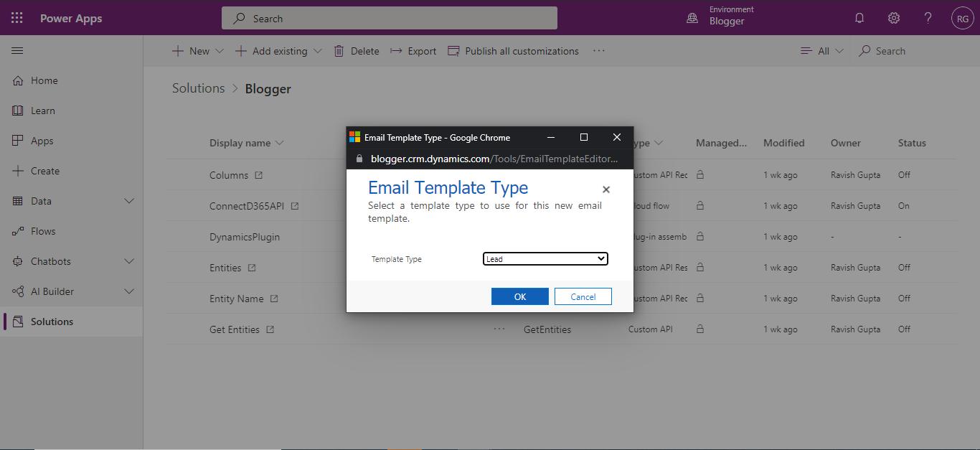The width and height of the screenshot is (980, 450).
Task: Open the Power Apps app launcher waffle
Action: (x=16, y=17)
